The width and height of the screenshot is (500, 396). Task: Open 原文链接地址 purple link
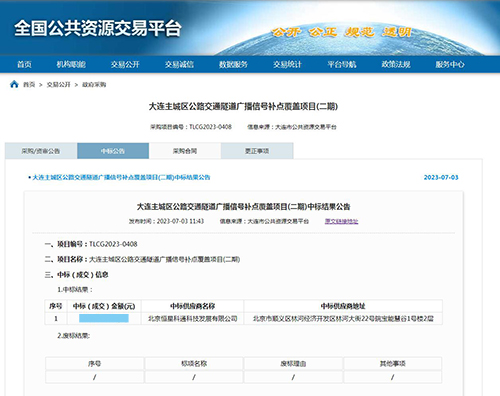coord(341,221)
